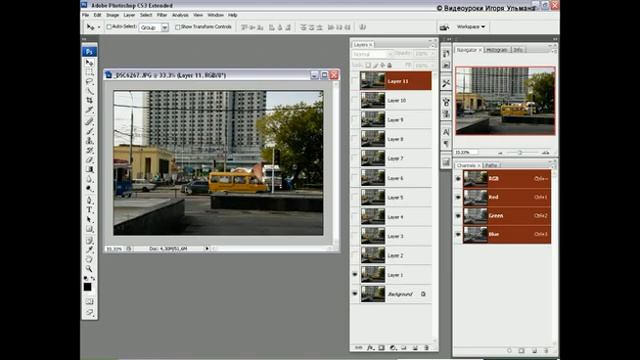Click the foreground color swatch
This screenshot has width=640, height=360.
coord(88,287)
